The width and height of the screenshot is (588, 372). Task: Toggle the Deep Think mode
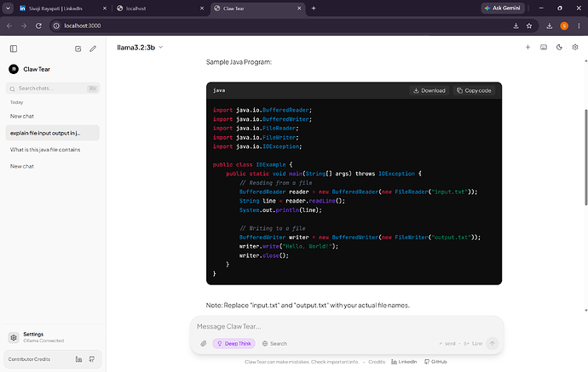coord(234,344)
